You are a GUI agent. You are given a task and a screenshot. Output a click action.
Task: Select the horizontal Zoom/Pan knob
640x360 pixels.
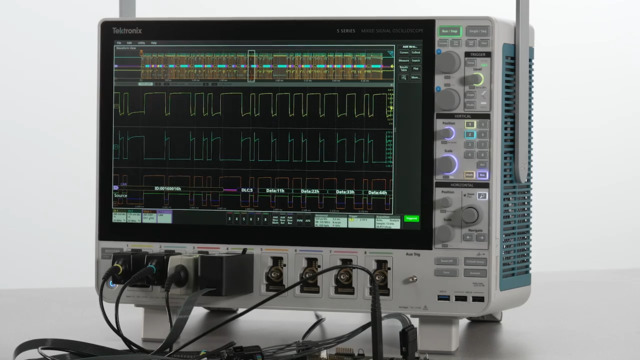469,216
